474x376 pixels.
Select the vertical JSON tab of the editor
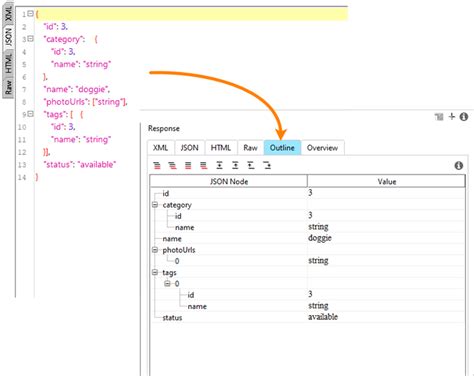9,37
